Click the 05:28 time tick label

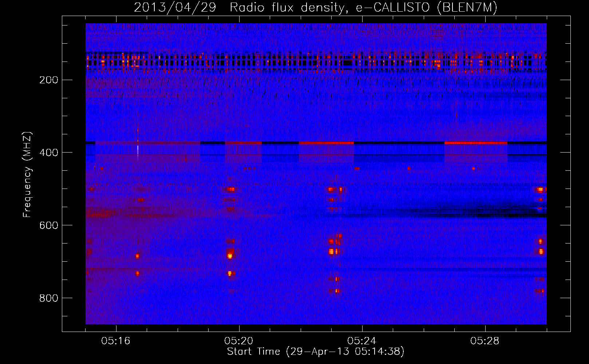(485, 341)
